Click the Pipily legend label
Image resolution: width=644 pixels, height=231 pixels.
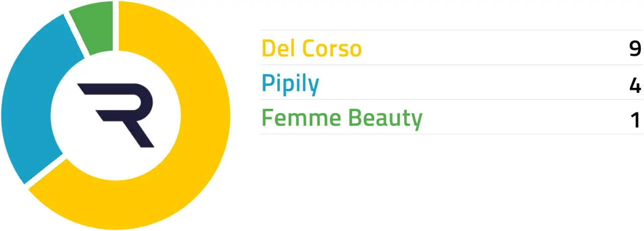[290, 84]
